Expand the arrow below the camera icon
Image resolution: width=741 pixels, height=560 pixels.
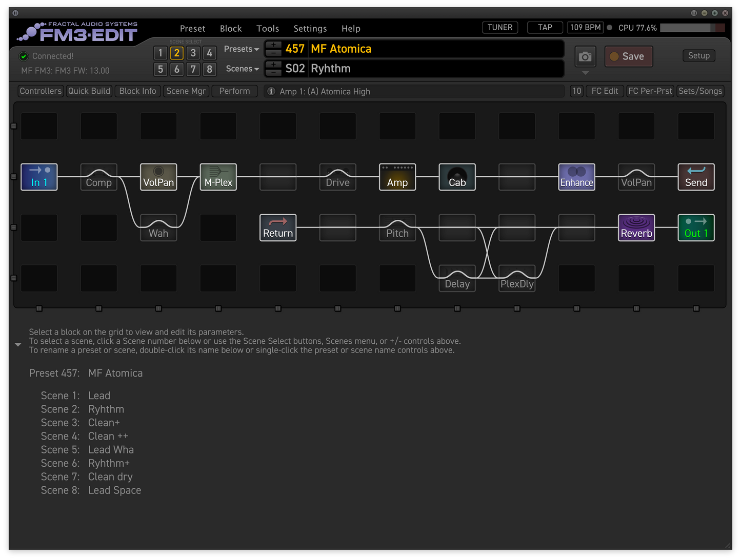[585, 73]
